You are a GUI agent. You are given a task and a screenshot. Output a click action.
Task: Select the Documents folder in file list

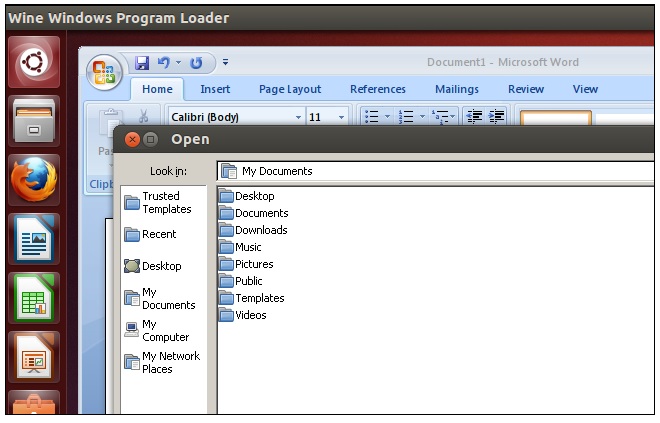pos(254,213)
